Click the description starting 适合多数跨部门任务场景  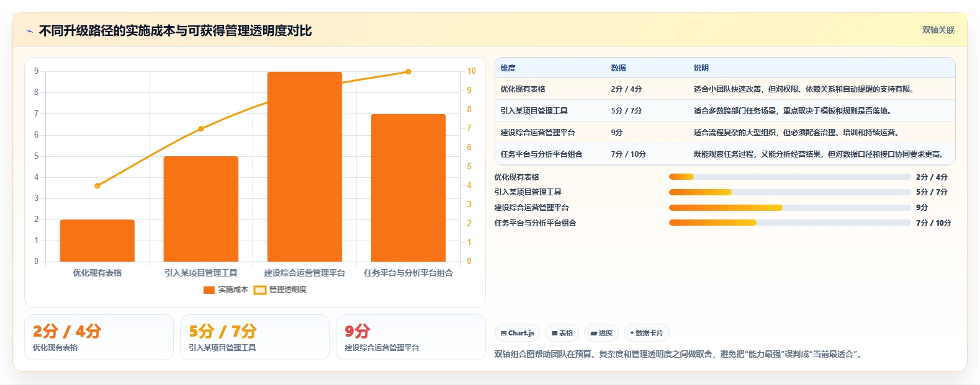[x=794, y=111]
